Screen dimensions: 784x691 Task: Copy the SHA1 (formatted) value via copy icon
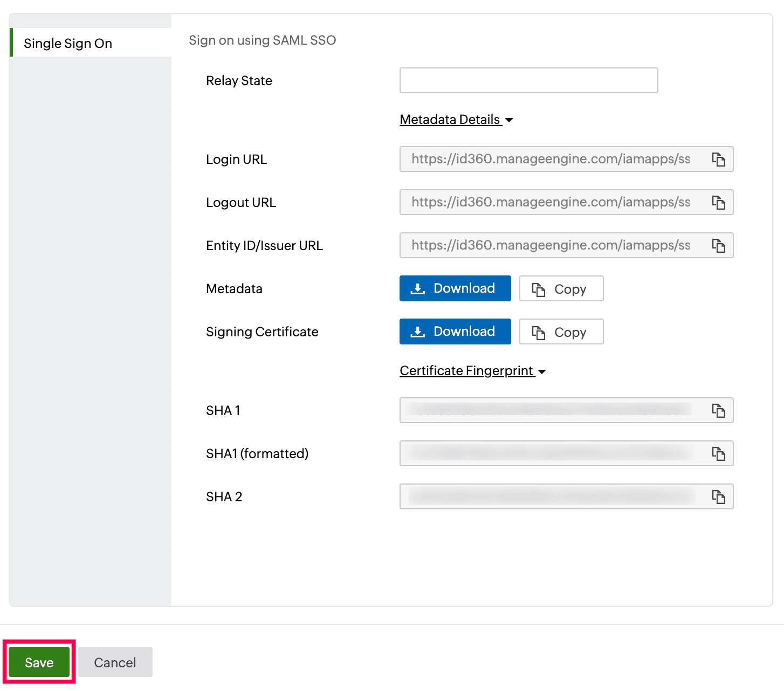pos(719,453)
